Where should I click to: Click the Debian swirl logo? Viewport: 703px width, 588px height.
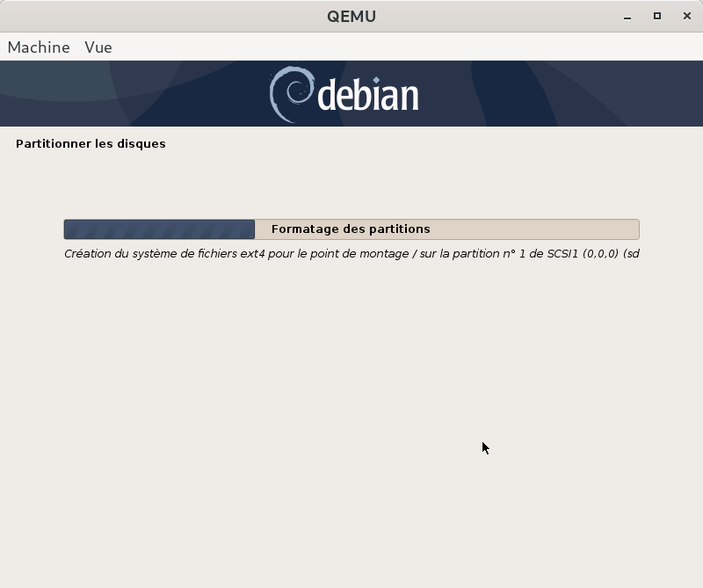[x=290, y=94]
